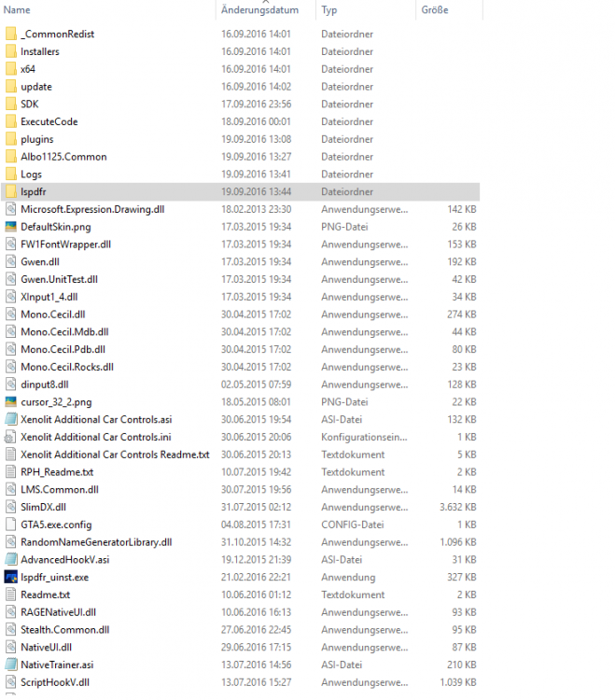The height and width of the screenshot is (700, 615).
Task: Click the date 19.09.2016 13:27 of Albo1125.Common
Action: [257, 157]
